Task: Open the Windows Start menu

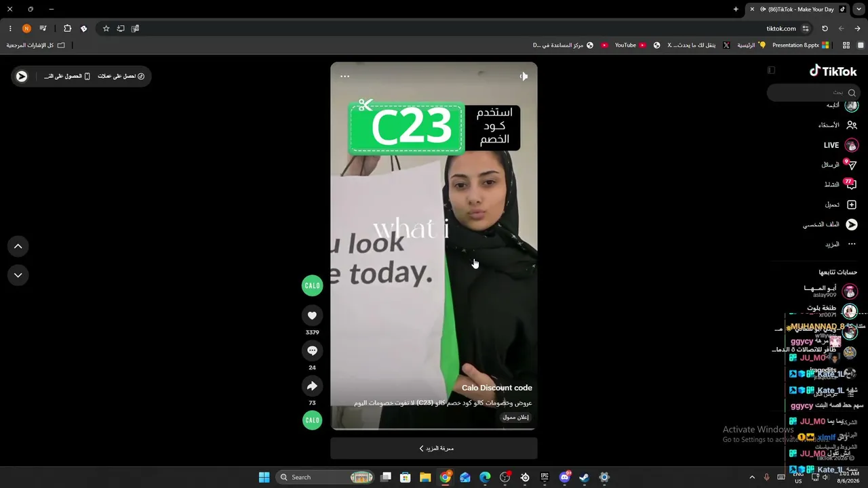Action: click(x=264, y=477)
